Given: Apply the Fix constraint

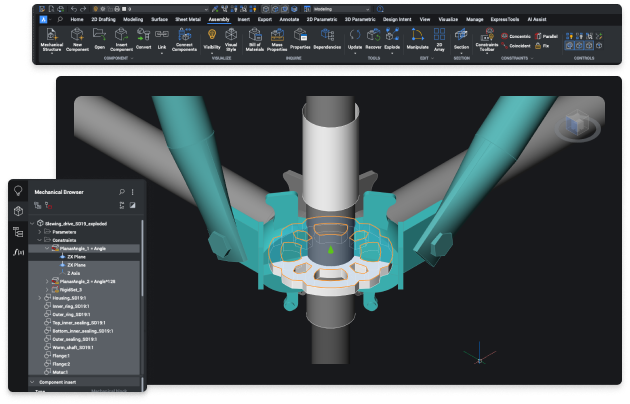Looking at the screenshot, I should (542, 46).
